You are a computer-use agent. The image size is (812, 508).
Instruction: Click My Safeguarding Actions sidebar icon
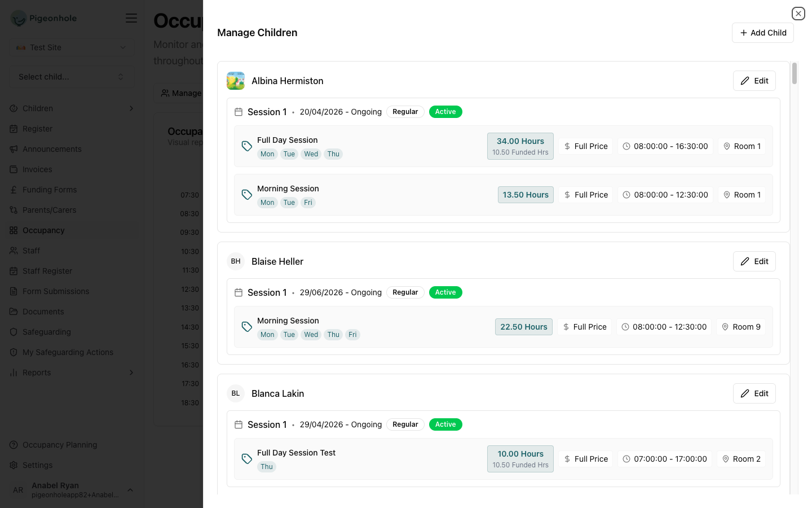(x=14, y=352)
